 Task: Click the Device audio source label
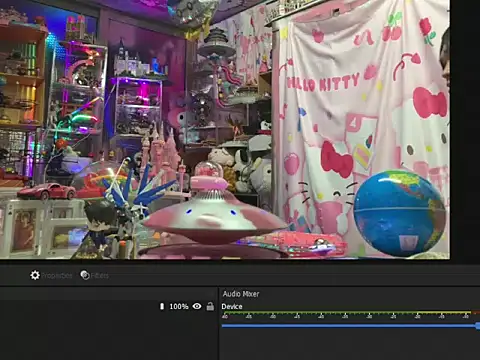click(x=232, y=306)
